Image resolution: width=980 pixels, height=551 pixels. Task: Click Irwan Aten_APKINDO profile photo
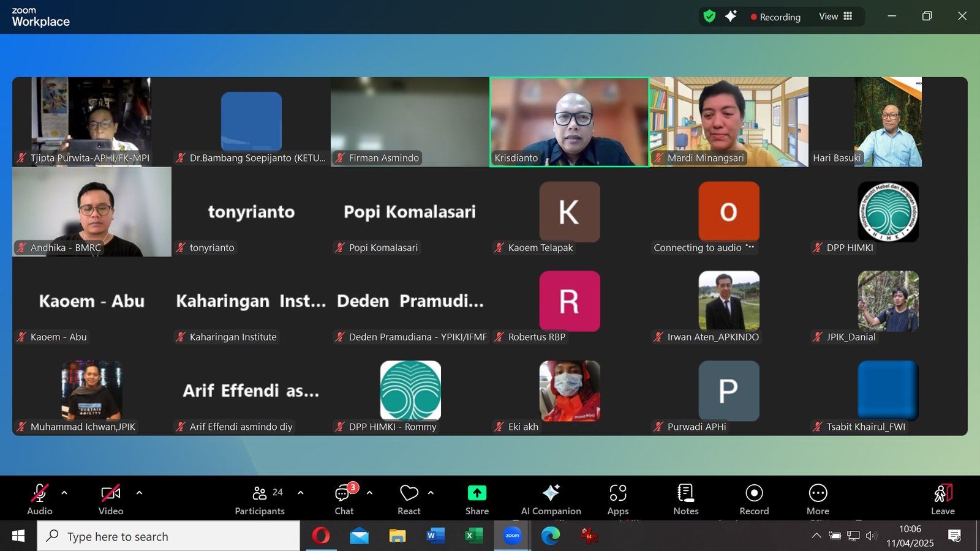click(x=729, y=301)
